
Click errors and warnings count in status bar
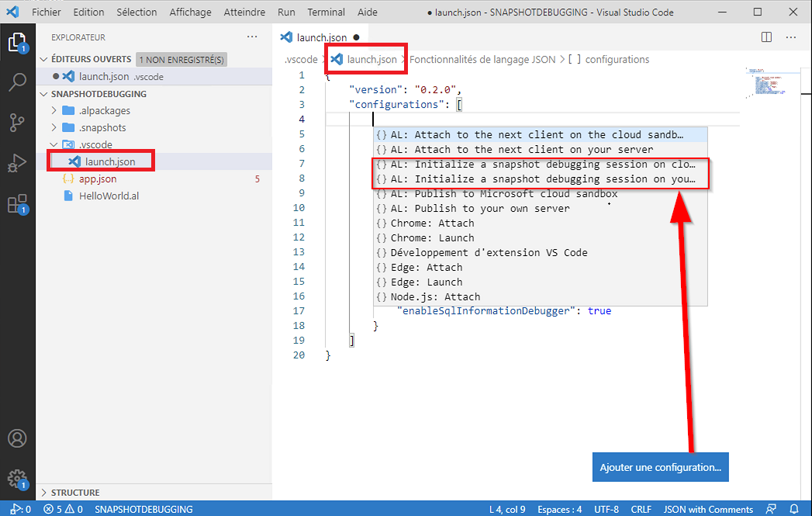[x=63, y=509]
